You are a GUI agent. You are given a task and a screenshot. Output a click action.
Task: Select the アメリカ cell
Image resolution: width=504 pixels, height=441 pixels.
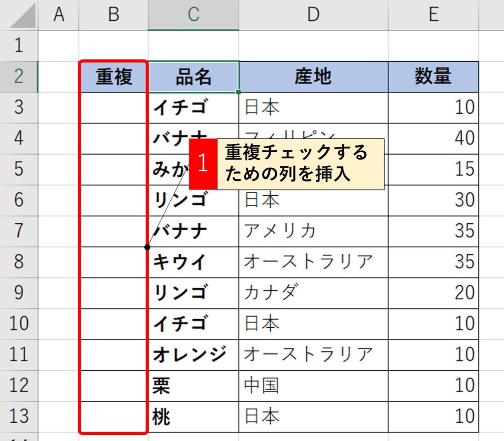(x=313, y=231)
